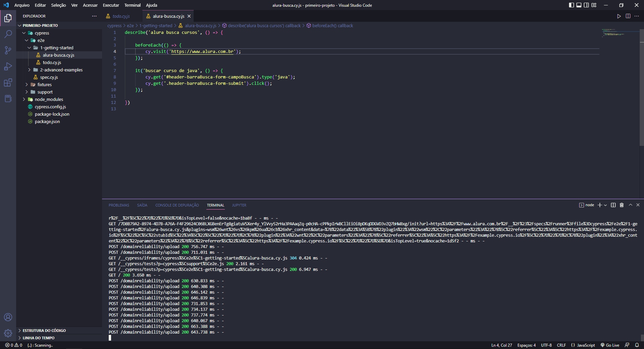The image size is (644, 349).
Task: Collapse the e2e folder
Action: [x=27, y=40]
